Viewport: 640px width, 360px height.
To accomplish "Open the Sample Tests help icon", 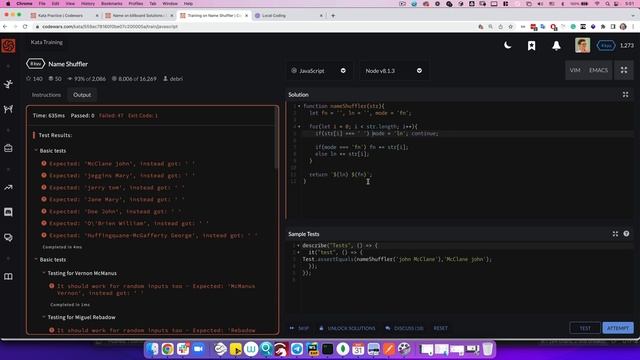I will [626, 234].
